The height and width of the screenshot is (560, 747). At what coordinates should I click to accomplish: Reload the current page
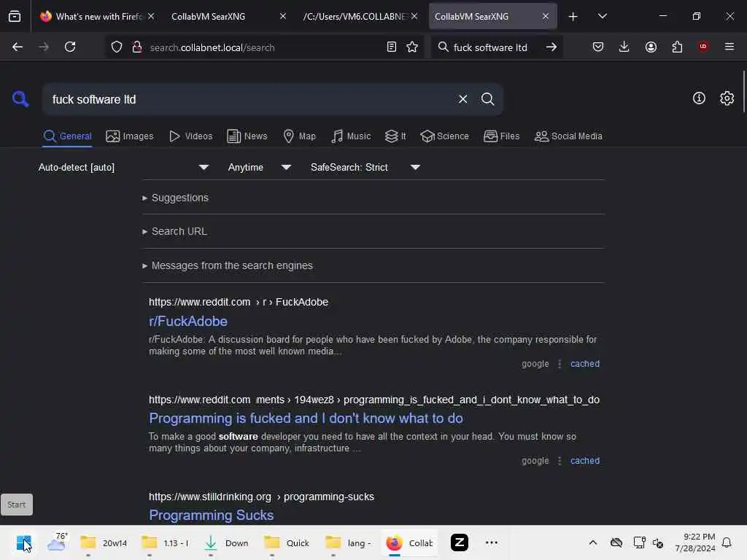pos(70,47)
